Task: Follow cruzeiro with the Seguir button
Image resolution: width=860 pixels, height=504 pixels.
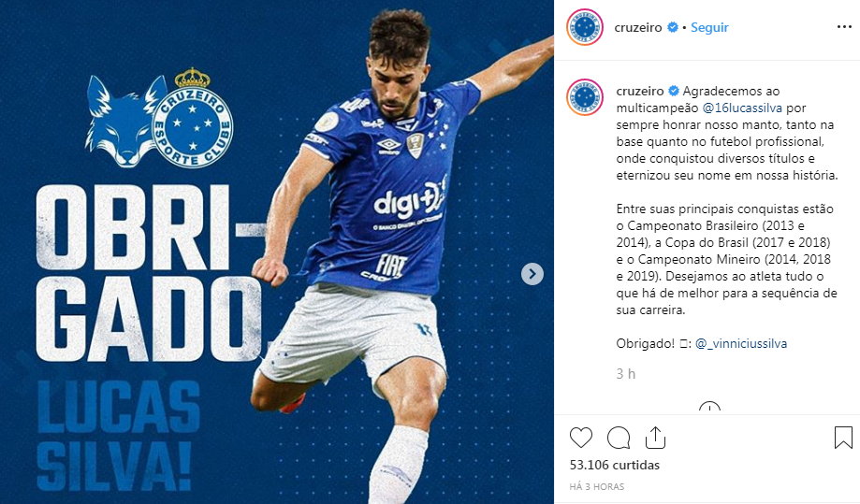Action: pos(709,27)
